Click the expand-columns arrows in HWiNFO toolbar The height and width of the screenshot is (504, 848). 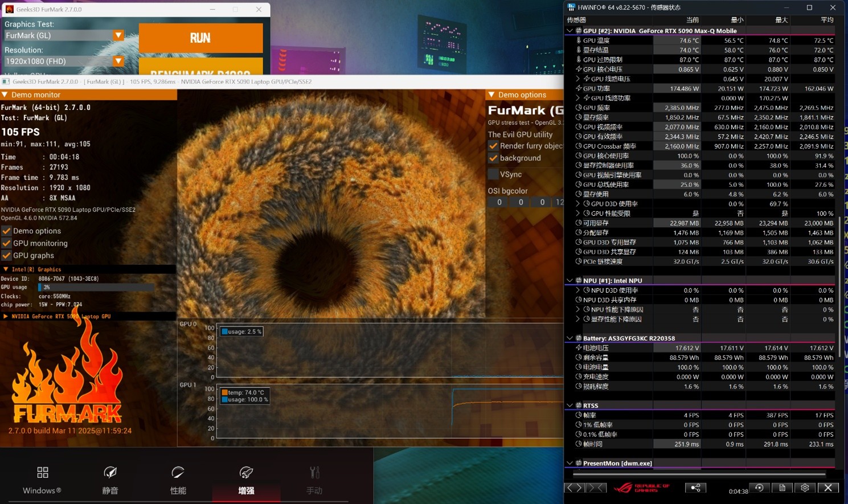pyautogui.click(x=574, y=488)
